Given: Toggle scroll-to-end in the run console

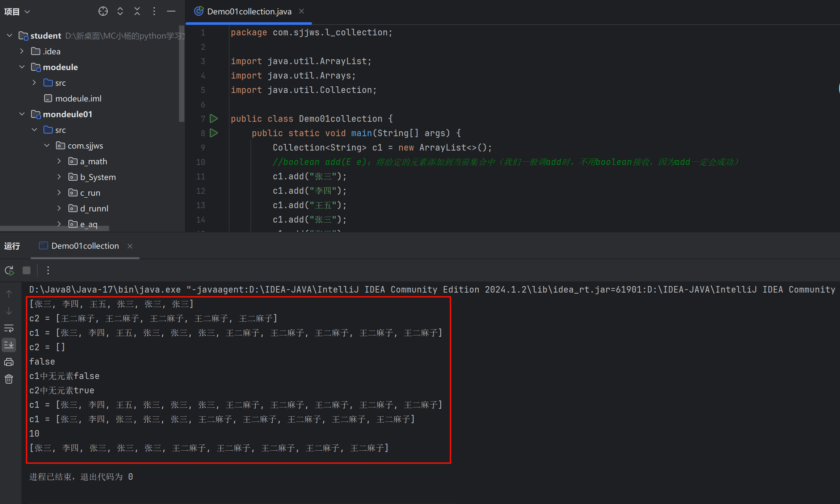Looking at the screenshot, I should (9, 345).
